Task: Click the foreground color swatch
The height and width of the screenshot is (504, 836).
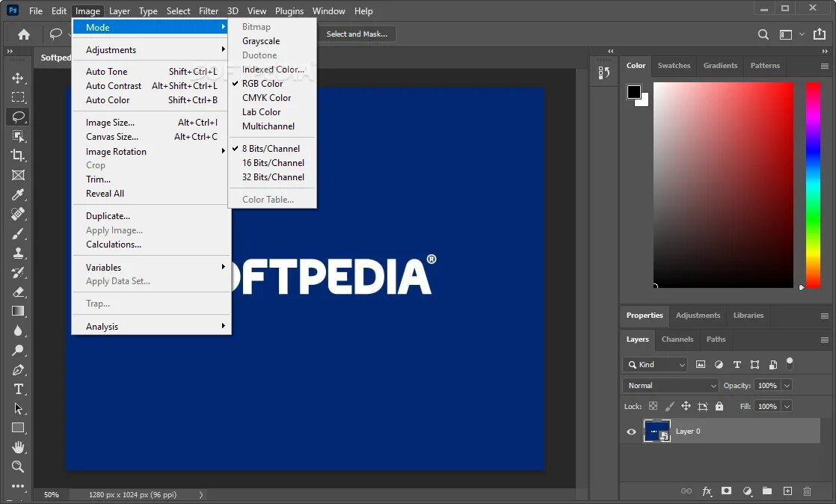Action: tap(633, 92)
